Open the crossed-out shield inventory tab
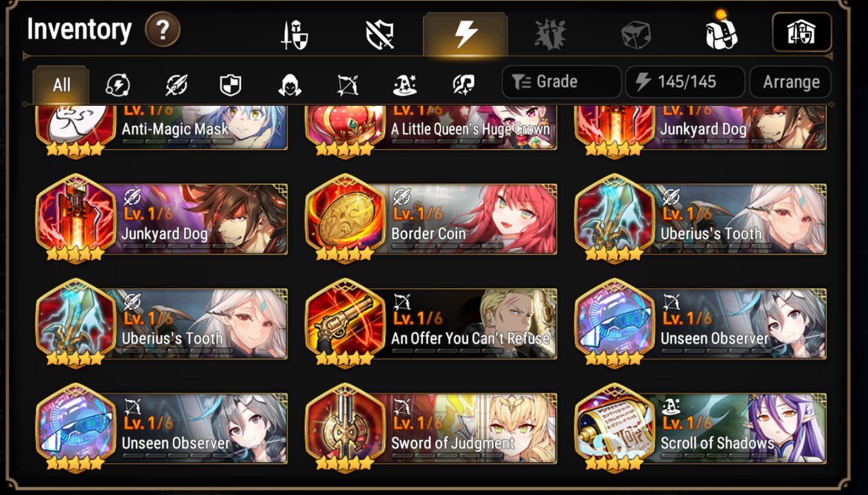Image resolution: width=868 pixels, height=495 pixels. tap(380, 34)
